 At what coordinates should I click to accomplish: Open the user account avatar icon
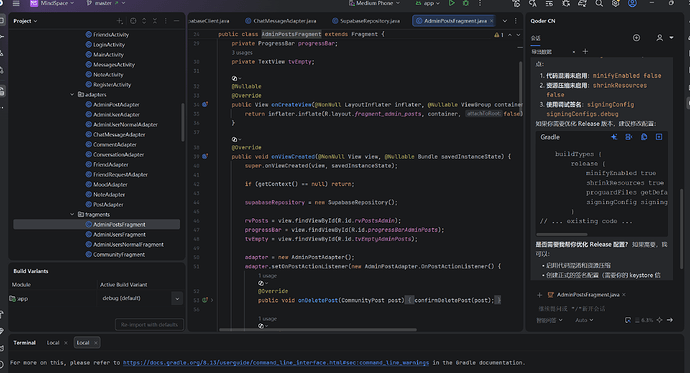point(632,3)
